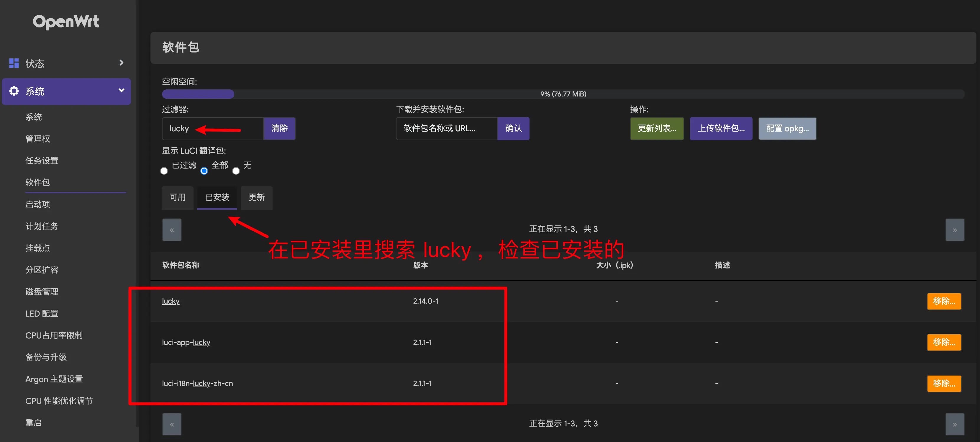This screenshot has height=442, width=980.
Task: Click the system gear icon
Action: pos(14,91)
